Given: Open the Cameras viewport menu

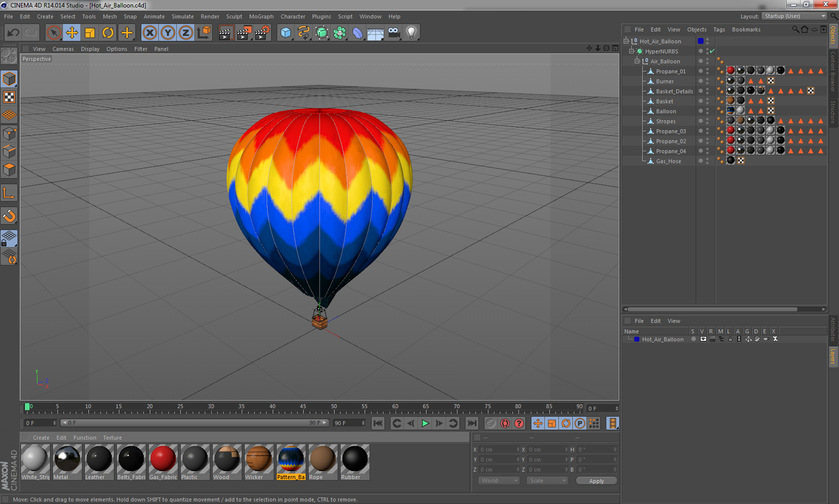Looking at the screenshot, I should (x=63, y=49).
